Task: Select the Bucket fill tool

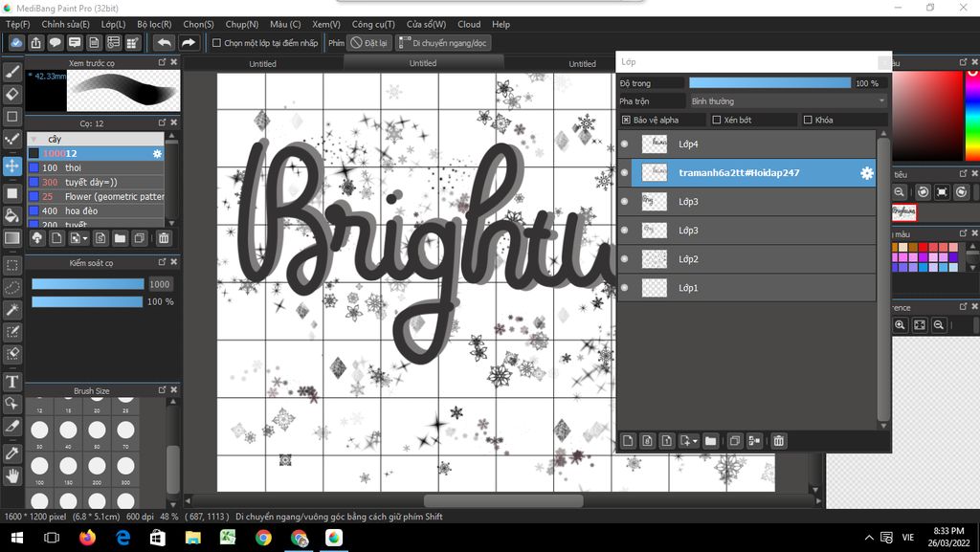Action: pyautogui.click(x=11, y=215)
